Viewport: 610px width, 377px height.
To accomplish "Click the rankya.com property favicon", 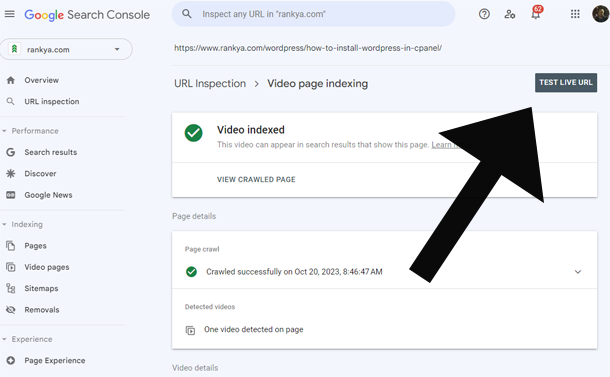I will [x=14, y=49].
